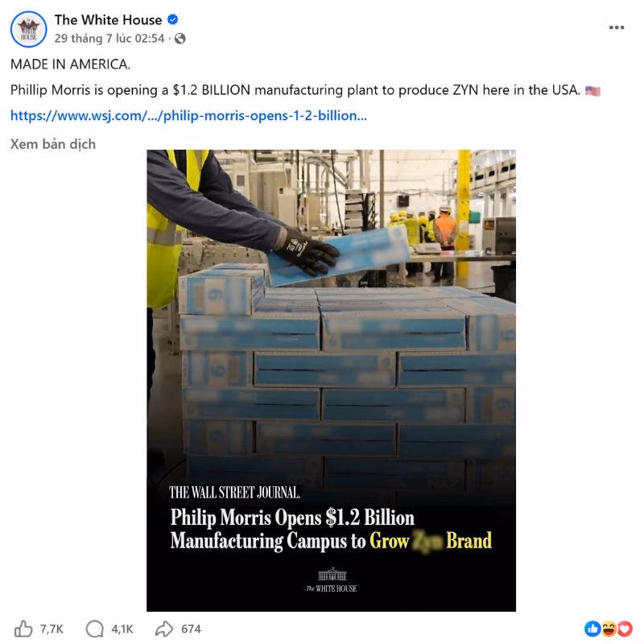Screen dimensions: 644x644
Task: Click the share arrow icon
Action: (x=164, y=629)
